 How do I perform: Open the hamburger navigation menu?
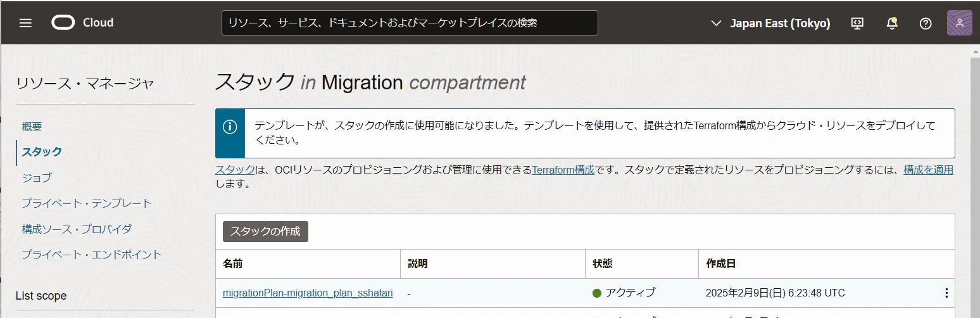tap(25, 23)
